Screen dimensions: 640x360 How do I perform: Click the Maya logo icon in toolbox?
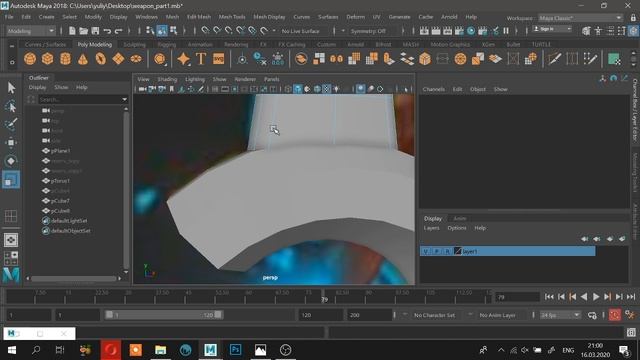[x=11, y=275]
